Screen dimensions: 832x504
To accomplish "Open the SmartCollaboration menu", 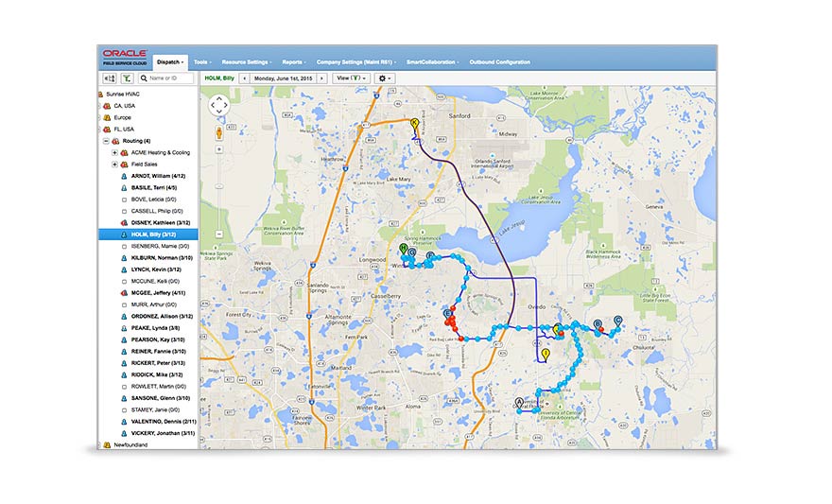I will [432, 62].
